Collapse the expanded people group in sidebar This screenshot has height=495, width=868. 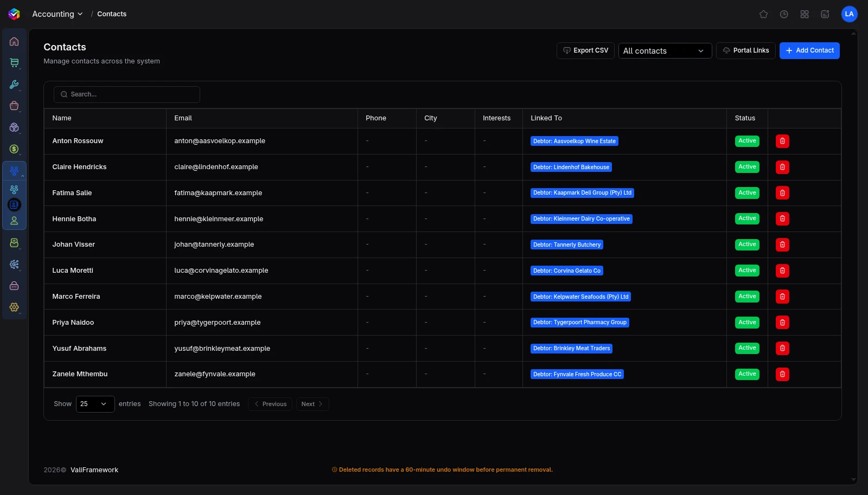14,171
